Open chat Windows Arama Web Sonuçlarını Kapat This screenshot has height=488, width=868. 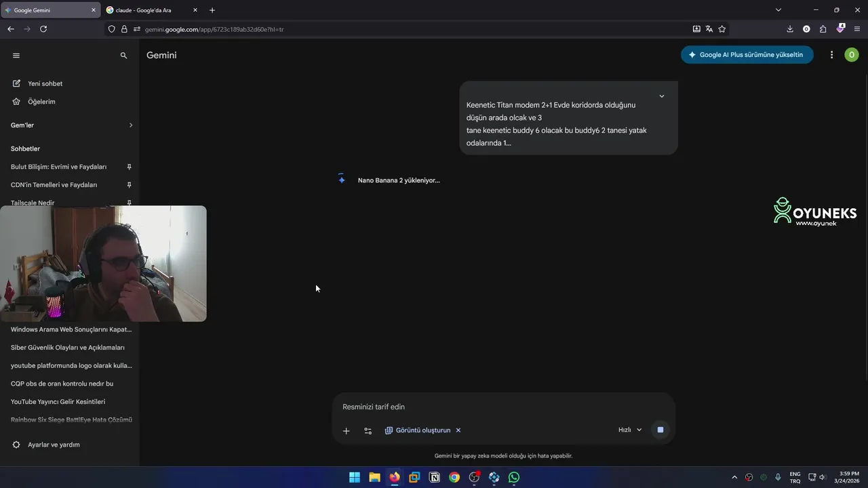point(71,329)
